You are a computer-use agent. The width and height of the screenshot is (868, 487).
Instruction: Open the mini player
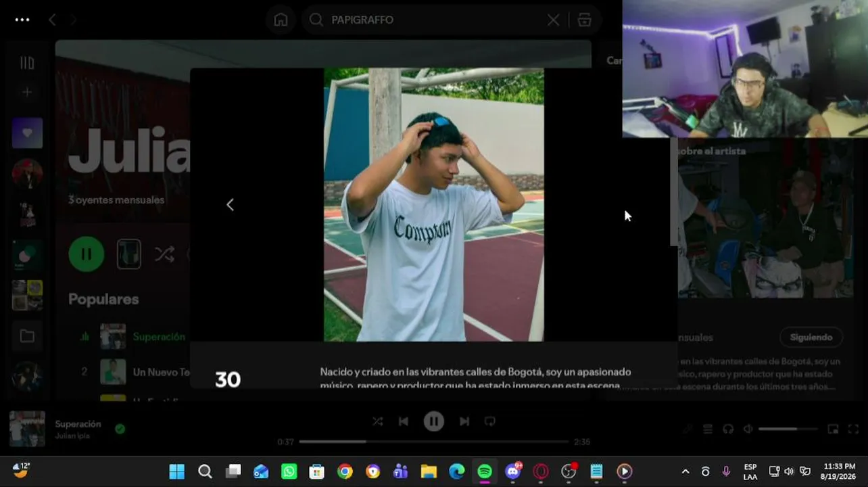tap(834, 429)
